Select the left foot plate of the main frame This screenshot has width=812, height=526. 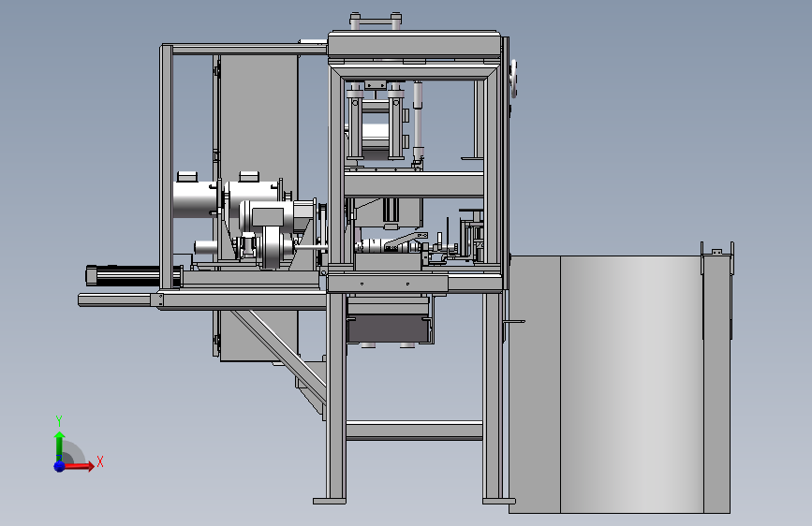(330, 501)
